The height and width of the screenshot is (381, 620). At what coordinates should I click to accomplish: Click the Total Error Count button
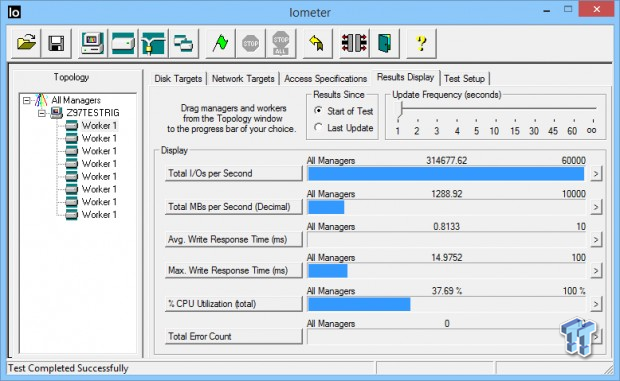point(233,337)
